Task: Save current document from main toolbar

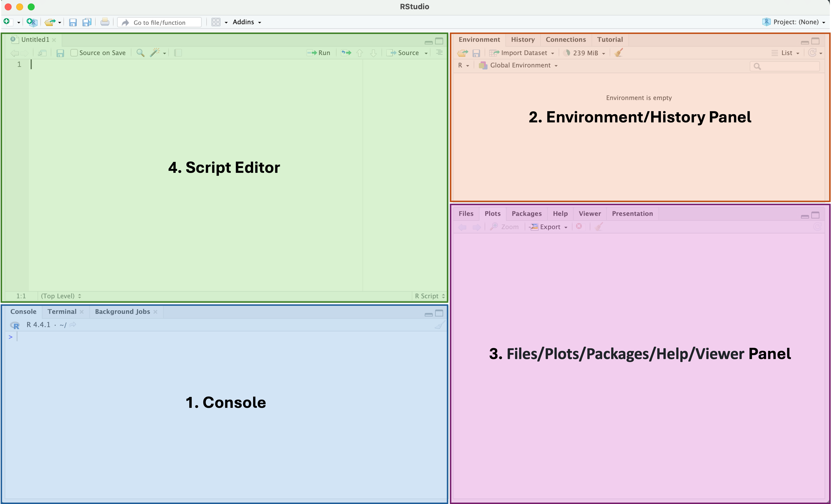Action: pos(73,22)
